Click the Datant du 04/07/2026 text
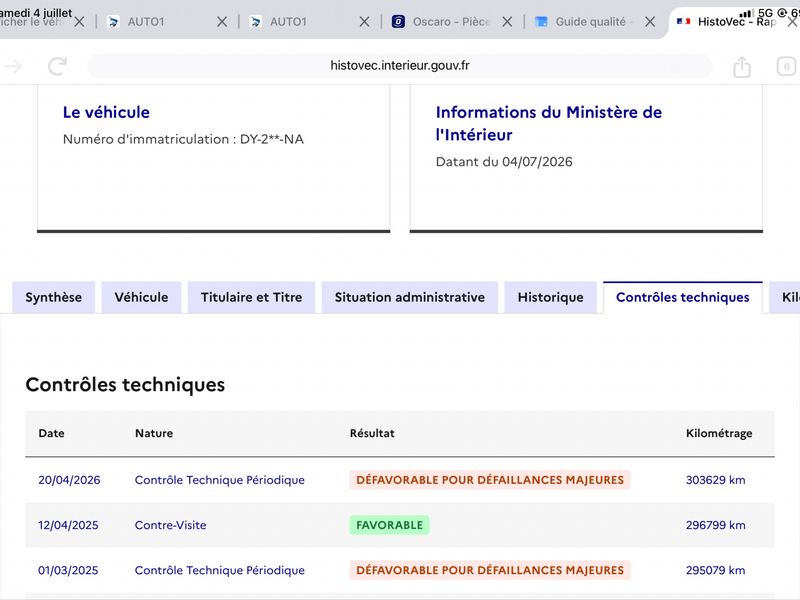 click(x=504, y=162)
